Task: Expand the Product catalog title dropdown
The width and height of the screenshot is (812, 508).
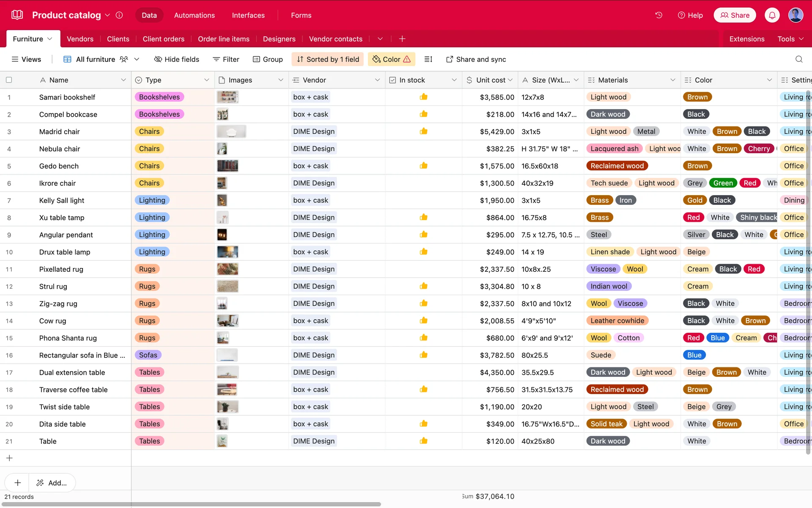Action: pyautogui.click(x=107, y=15)
